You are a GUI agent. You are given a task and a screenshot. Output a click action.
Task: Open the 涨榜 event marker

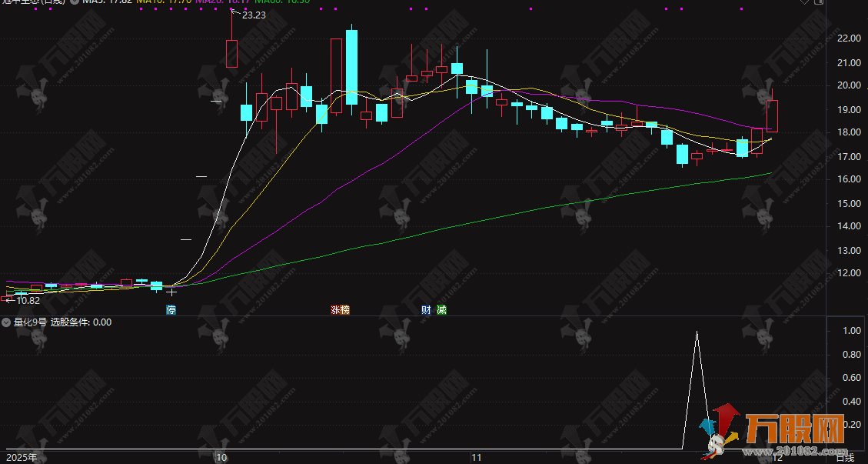[x=341, y=310]
